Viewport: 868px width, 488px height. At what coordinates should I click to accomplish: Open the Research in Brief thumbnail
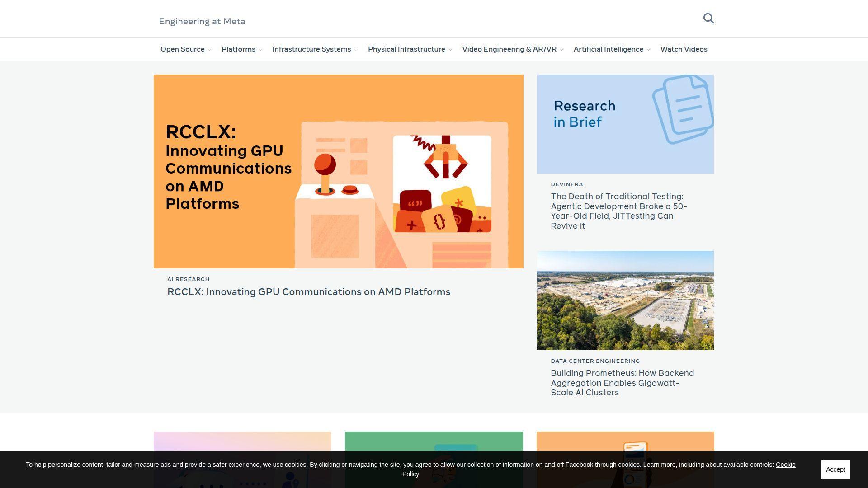pyautogui.click(x=625, y=124)
